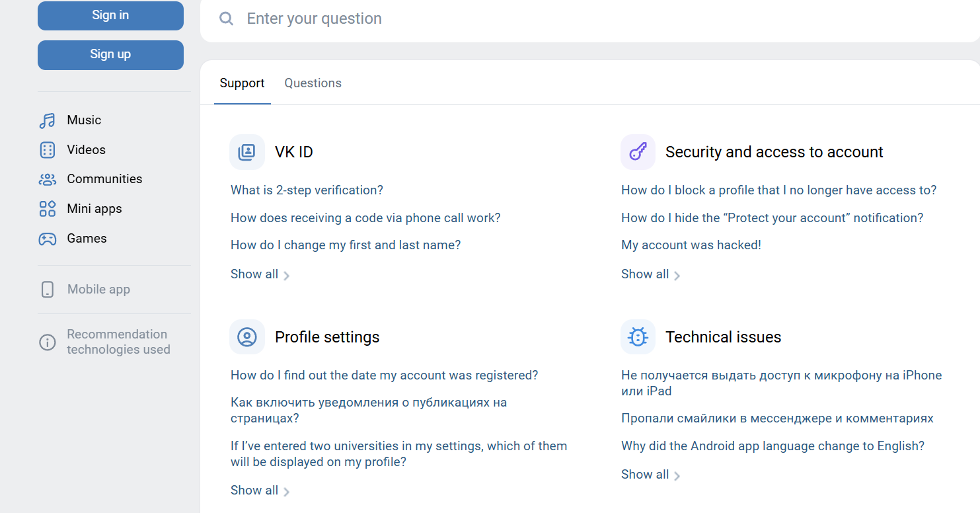Expand Show all under Profile settings
Screen dimensions: 980x513
coord(260,491)
